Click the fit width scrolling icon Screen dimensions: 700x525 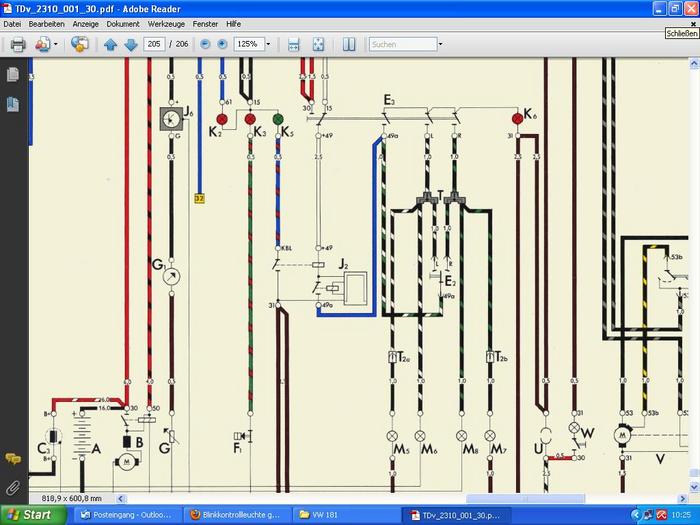point(293,44)
